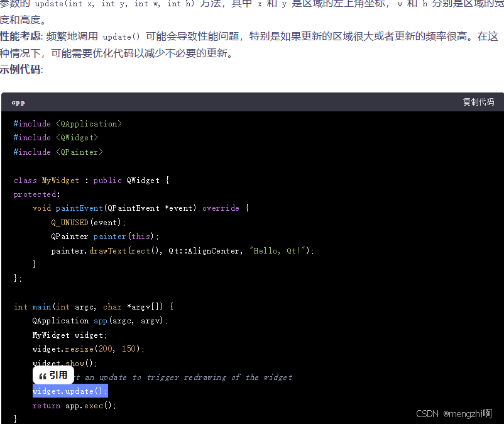Viewport: 504px width, 424px height.
Task: Click the #include <QPainter> line
Action: click(58, 152)
